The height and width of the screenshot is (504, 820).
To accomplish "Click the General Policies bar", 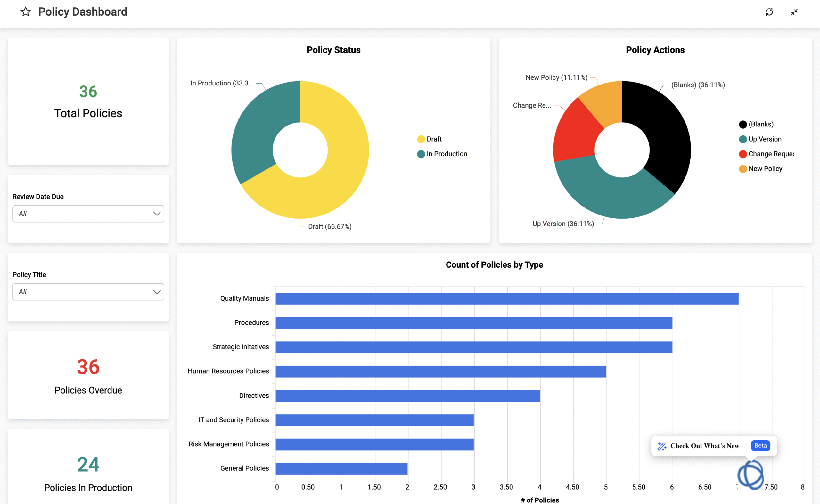I will pyautogui.click(x=341, y=469).
